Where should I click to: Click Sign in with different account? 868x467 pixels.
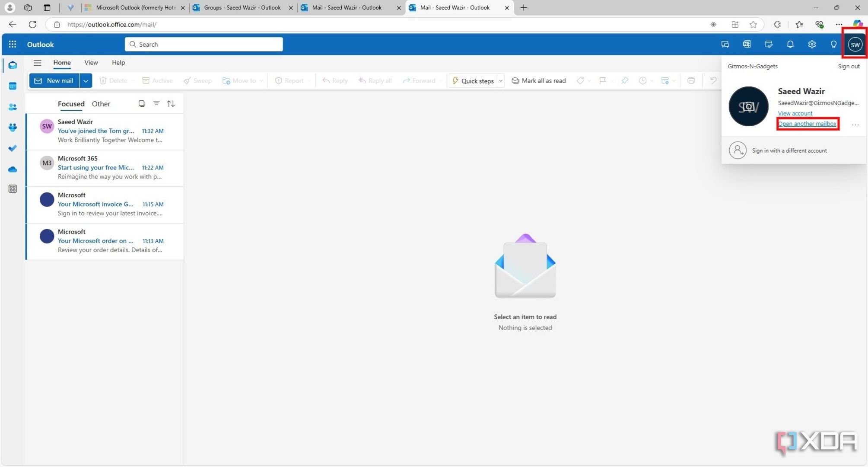pos(789,150)
